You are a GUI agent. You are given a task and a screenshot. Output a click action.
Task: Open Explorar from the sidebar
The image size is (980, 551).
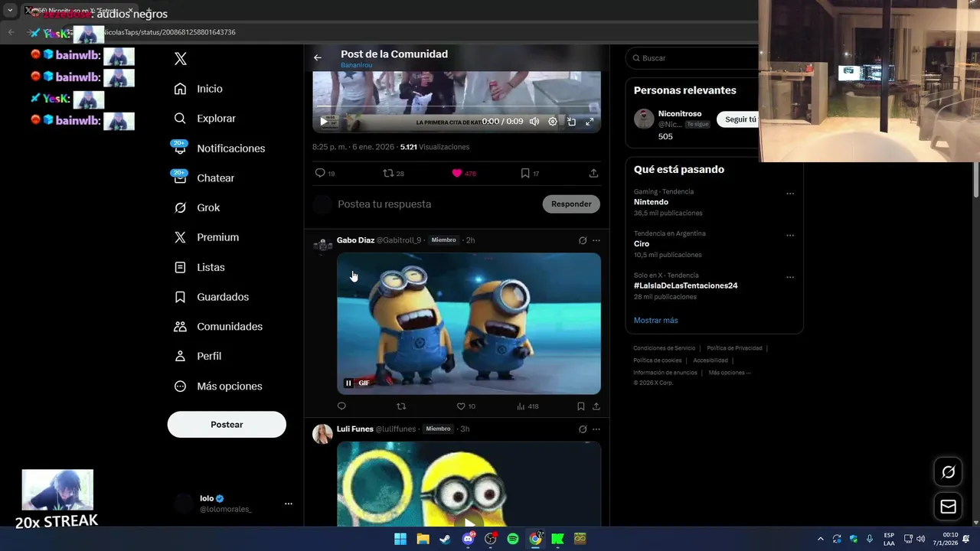(x=204, y=119)
